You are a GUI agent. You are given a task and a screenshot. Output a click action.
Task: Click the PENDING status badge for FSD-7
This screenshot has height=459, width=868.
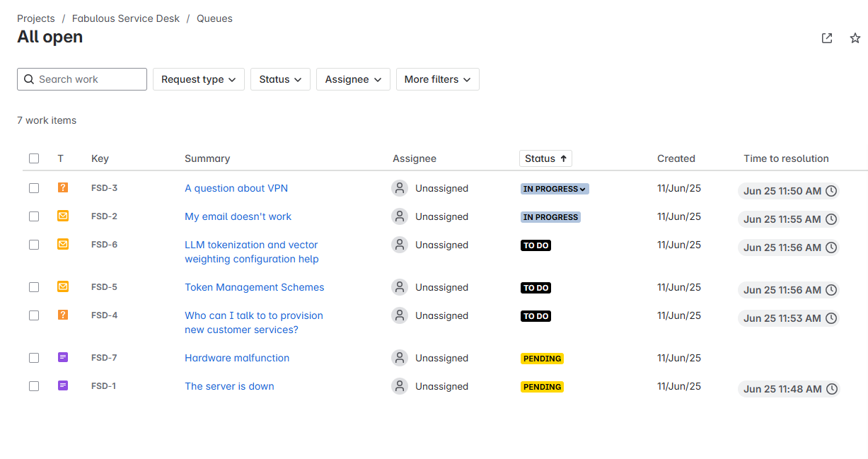tap(542, 359)
